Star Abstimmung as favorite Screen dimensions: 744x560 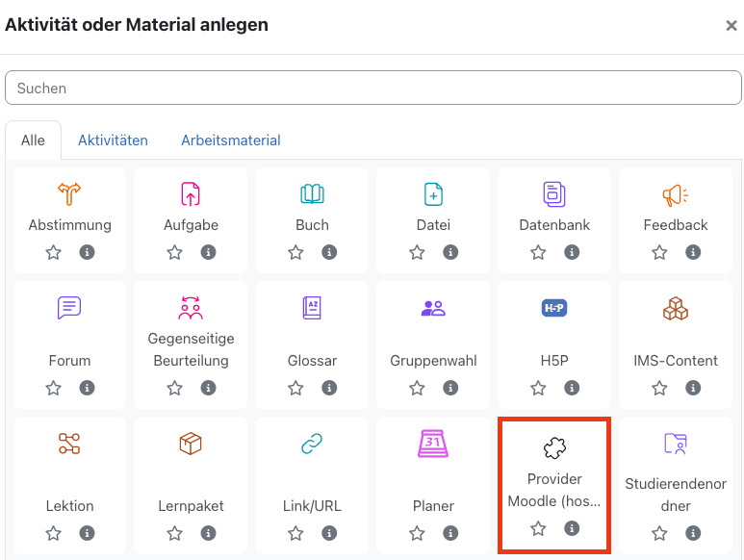coord(53,252)
